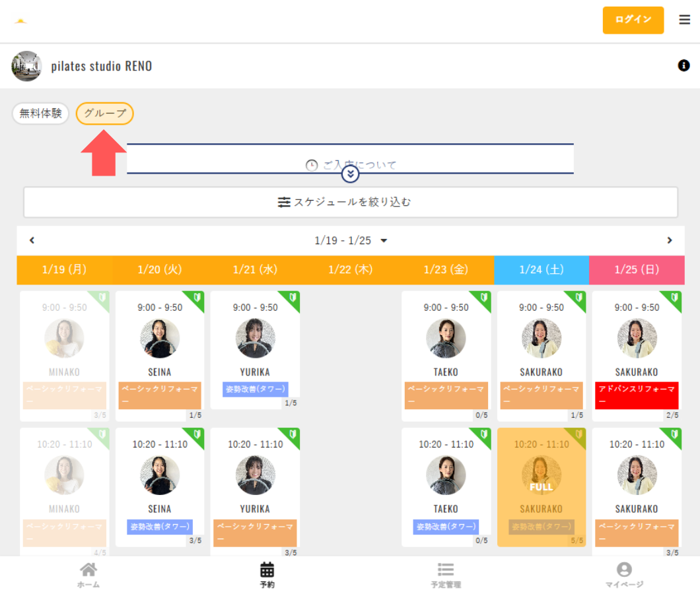The width and height of the screenshot is (700, 594).
Task: Click the pilates studio RENO logo thumbnail
Action: 26,66
